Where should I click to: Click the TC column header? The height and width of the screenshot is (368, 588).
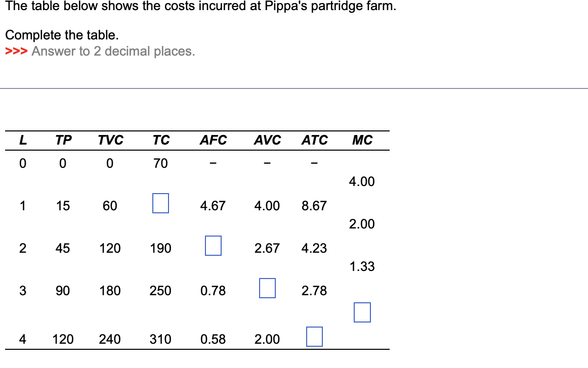click(x=161, y=140)
